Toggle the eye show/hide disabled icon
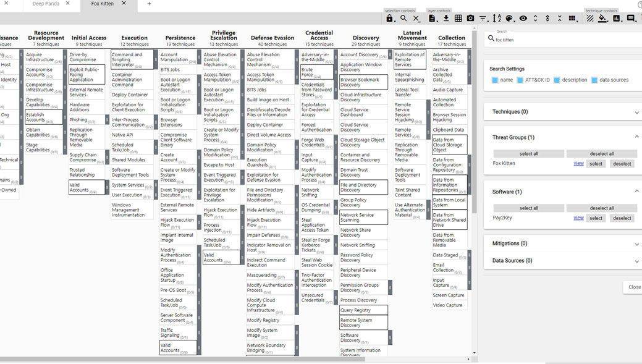642x364 pixels. [523, 19]
